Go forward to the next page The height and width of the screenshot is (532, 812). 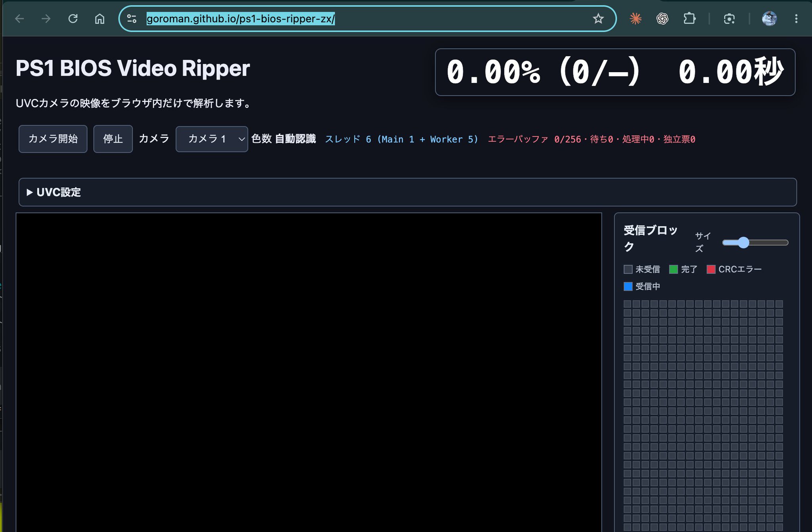point(46,19)
